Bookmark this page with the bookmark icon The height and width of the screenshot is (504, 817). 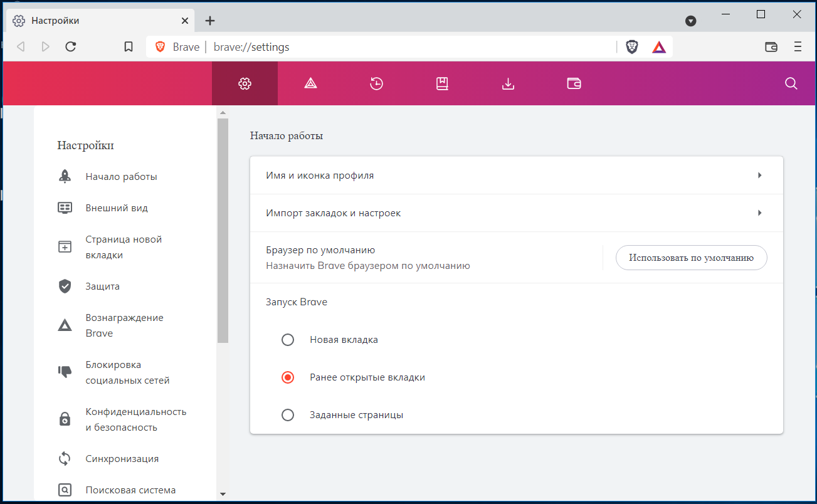tap(129, 47)
